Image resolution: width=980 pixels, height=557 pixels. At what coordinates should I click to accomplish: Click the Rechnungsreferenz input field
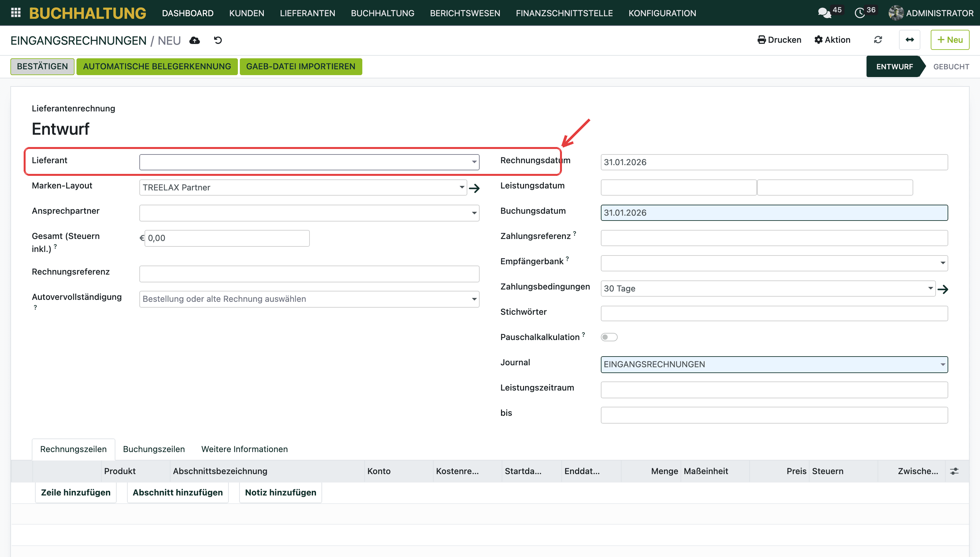click(309, 274)
